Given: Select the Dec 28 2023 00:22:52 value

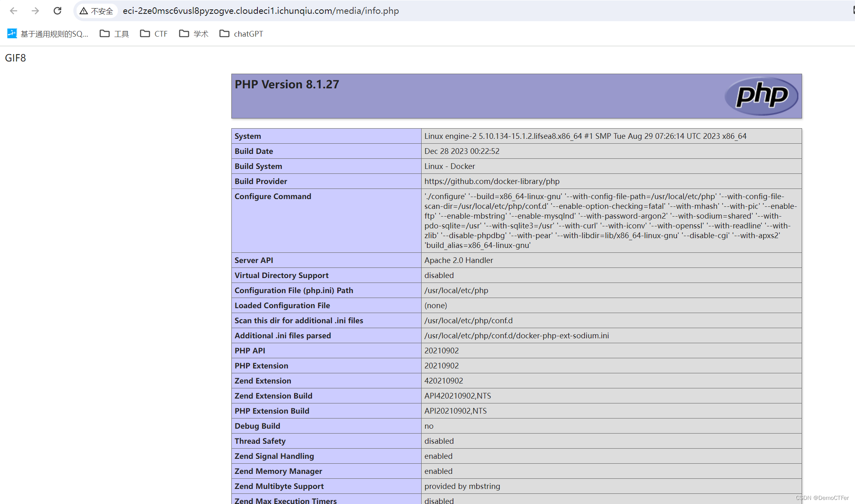Looking at the screenshot, I should click(x=462, y=151).
